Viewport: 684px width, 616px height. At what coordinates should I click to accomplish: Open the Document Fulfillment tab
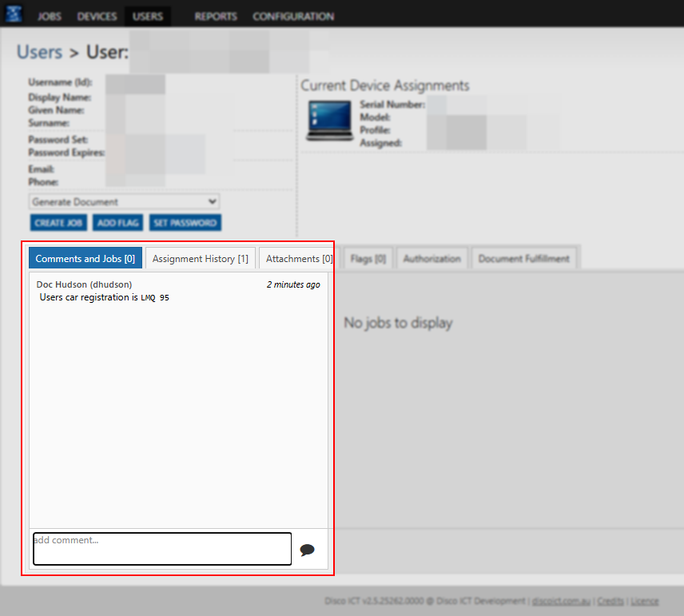(523, 259)
